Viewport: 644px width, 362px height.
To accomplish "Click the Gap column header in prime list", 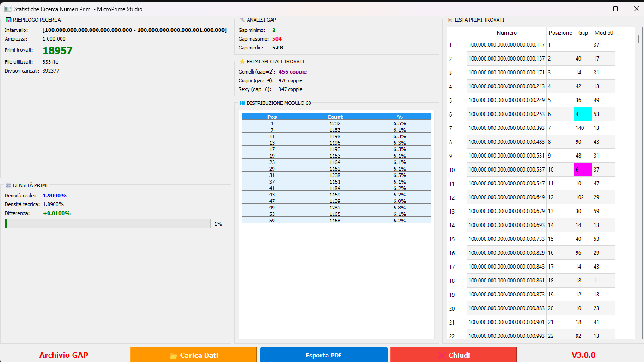I will pyautogui.click(x=583, y=33).
